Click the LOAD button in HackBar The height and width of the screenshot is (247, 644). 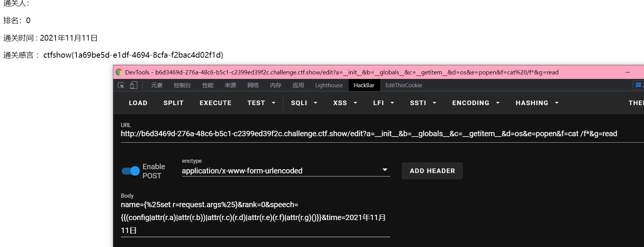coord(138,103)
